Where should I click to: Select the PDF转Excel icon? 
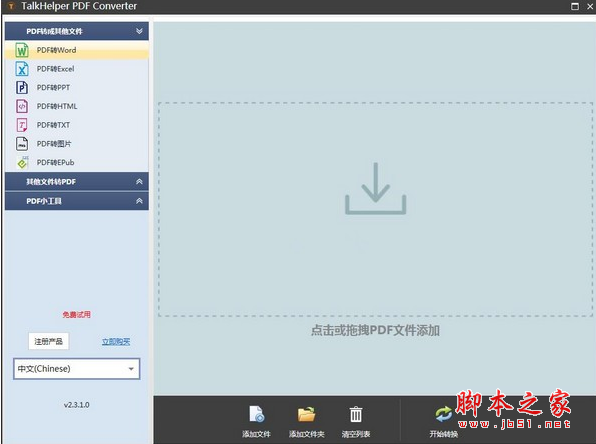tap(22, 69)
